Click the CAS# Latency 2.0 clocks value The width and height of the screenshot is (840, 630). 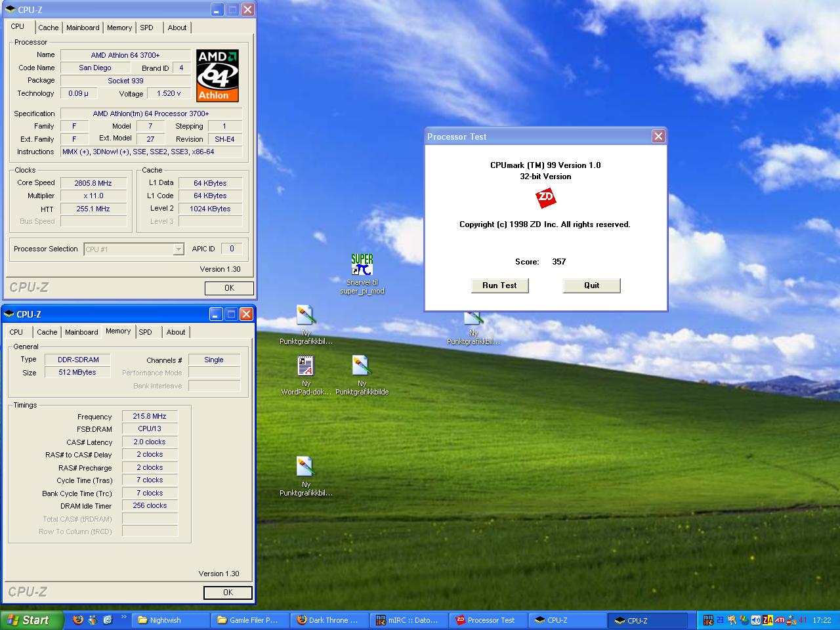coord(150,442)
